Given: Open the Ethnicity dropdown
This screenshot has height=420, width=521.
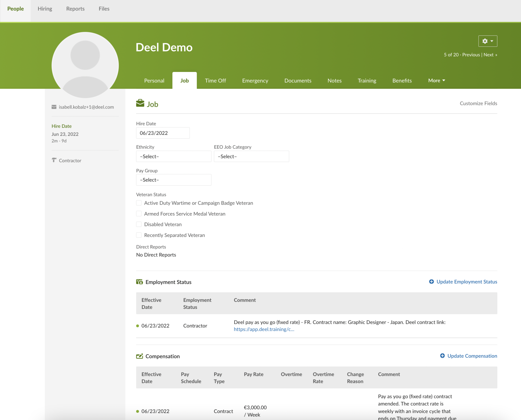Looking at the screenshot, I should pyautogui.click(x=173, y=156).
